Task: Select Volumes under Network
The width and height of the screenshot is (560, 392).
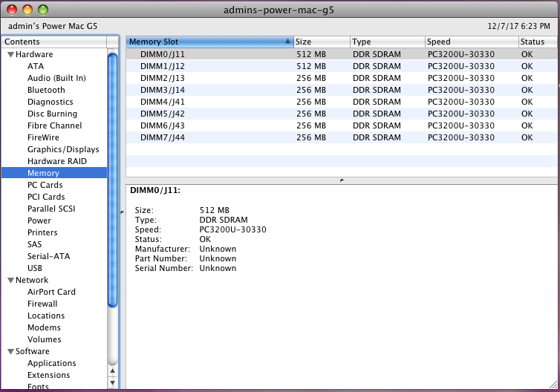Action: (45, 339)
